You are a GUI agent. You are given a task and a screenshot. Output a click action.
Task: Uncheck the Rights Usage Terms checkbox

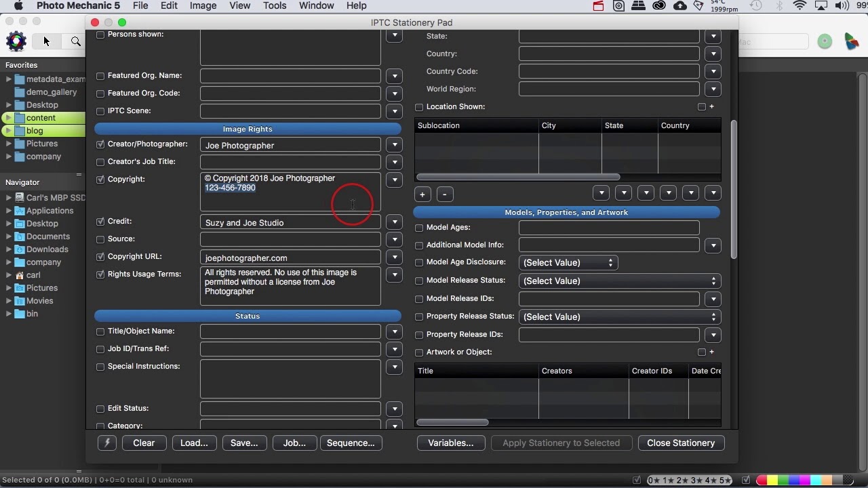pos(100,274)
